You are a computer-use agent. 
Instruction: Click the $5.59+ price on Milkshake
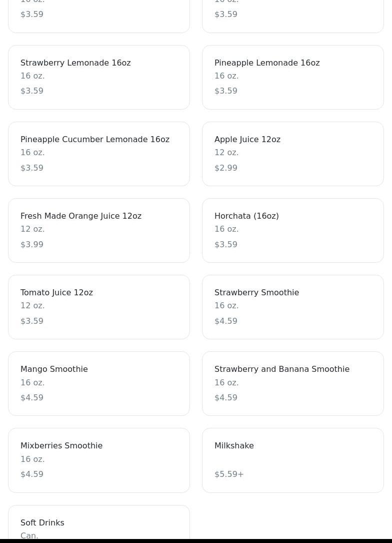coord(229,474)
